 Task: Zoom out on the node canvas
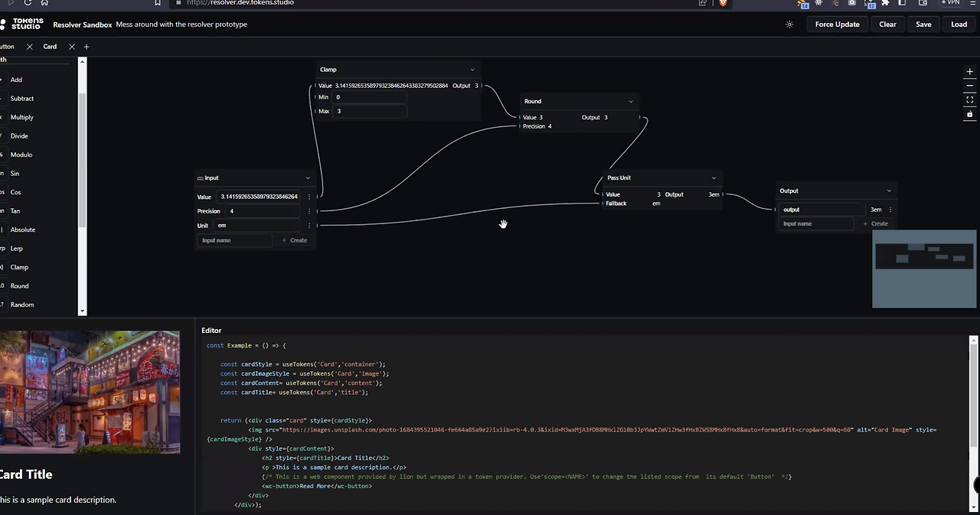click(969, 86)
